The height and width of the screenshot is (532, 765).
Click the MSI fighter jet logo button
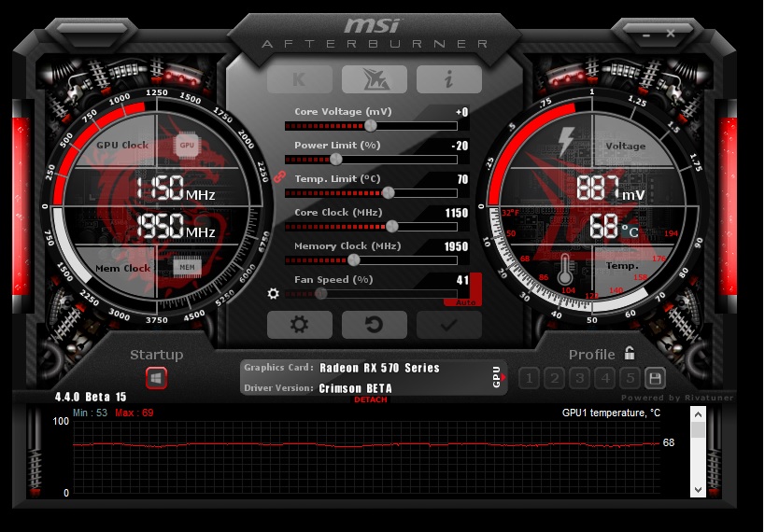pos(375,79)
